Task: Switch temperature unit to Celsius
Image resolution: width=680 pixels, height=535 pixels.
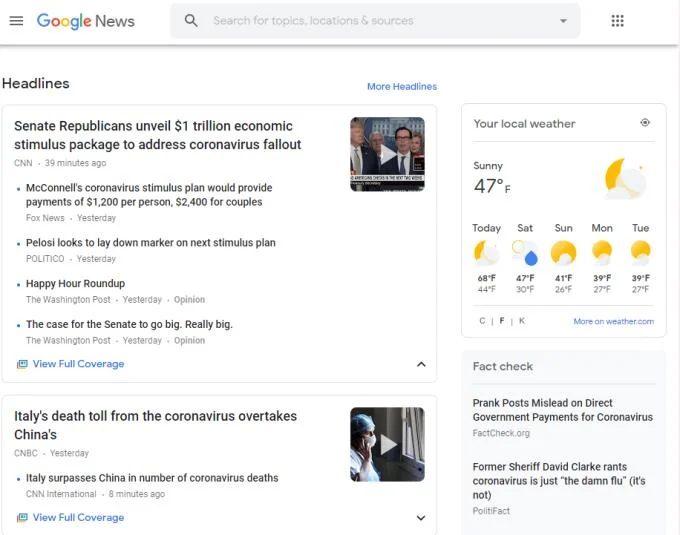Action: tap(482, 321)
